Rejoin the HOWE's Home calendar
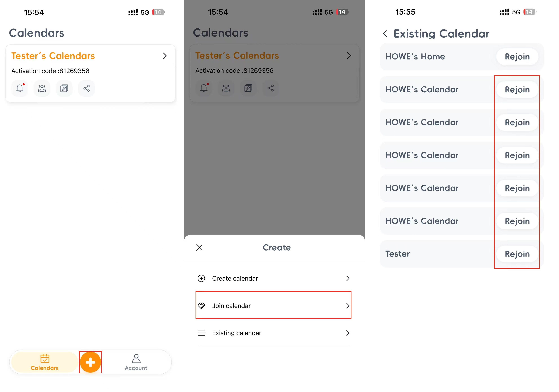This screenshot has width=559, height=392. [517, 57]
